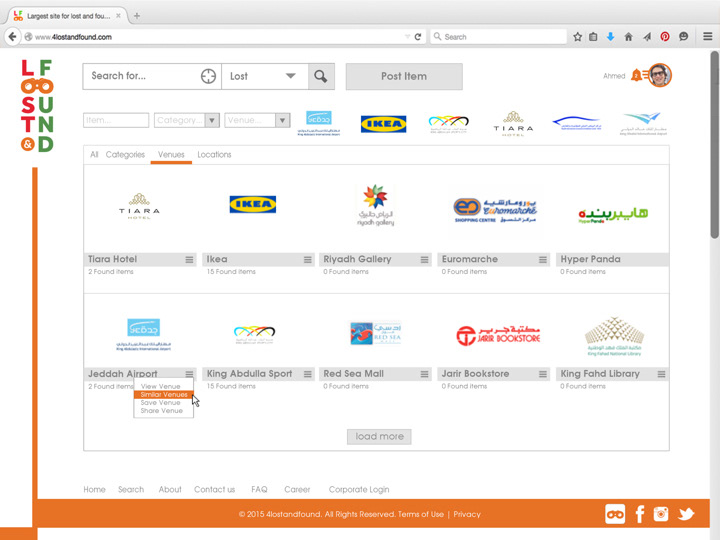720x540 pixels.
Task: Open Jarir Bookstore card menu icon
Action: pyautogui.click(x=543, y=374)
